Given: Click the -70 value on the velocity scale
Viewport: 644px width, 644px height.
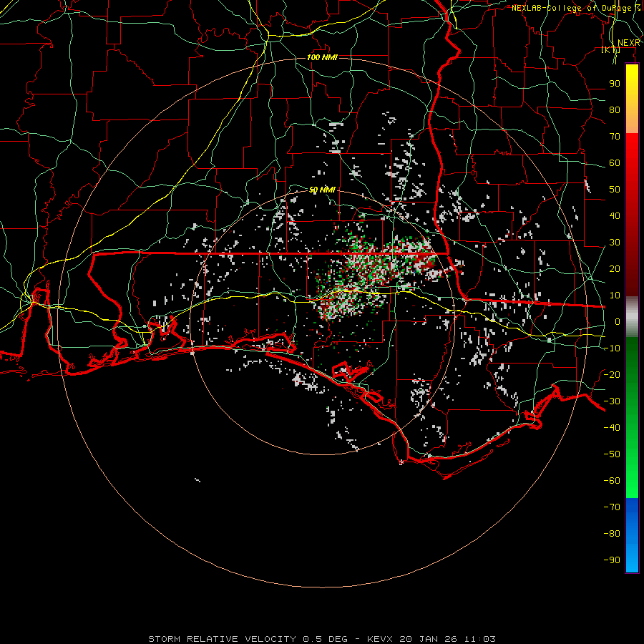Looking at the screenshot, I should tap(612, 507).
